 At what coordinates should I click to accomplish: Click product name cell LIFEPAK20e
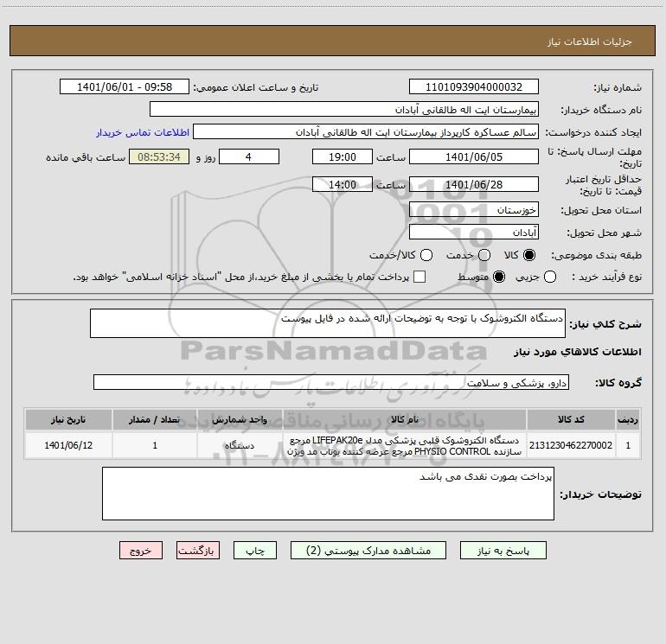click(405, 445)
